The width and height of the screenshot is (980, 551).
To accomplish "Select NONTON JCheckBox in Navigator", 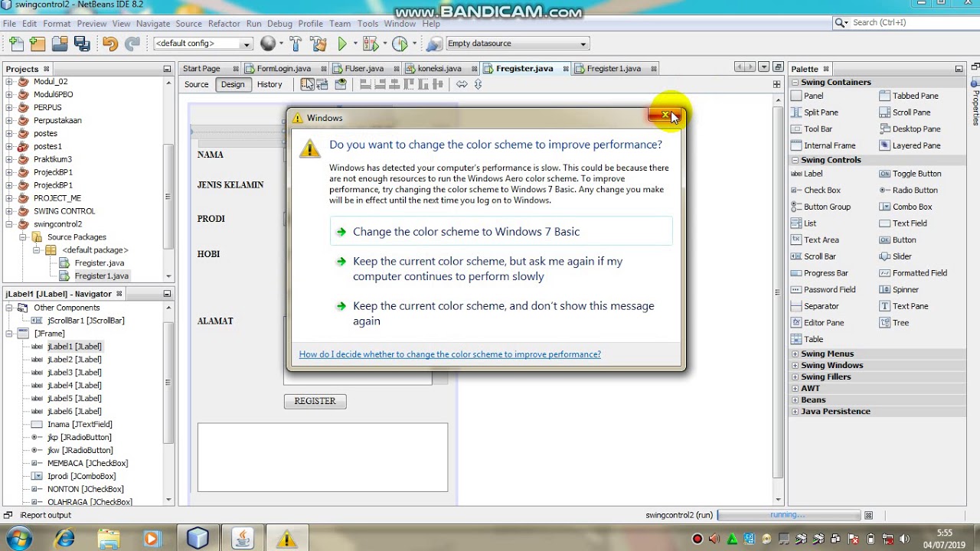I will point(77,489).
